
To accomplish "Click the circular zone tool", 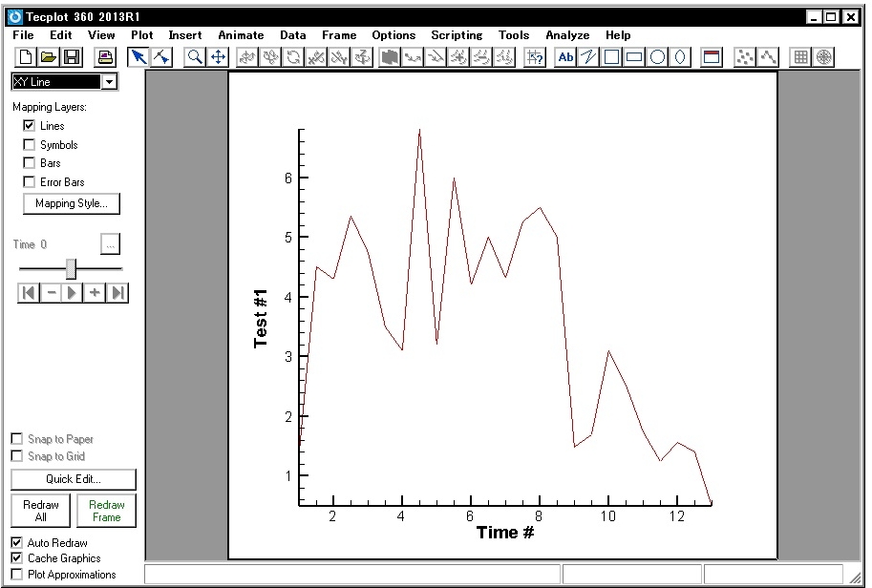I will [824, 56].
